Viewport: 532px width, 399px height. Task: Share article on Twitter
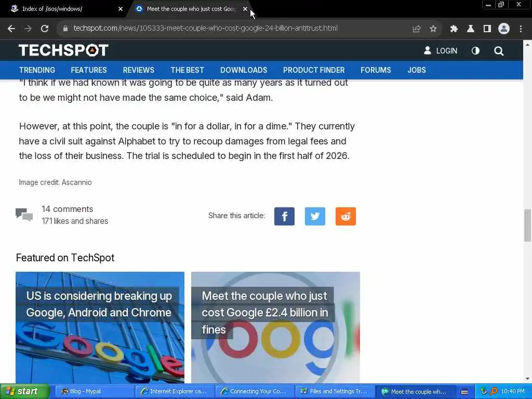(315, 216)
